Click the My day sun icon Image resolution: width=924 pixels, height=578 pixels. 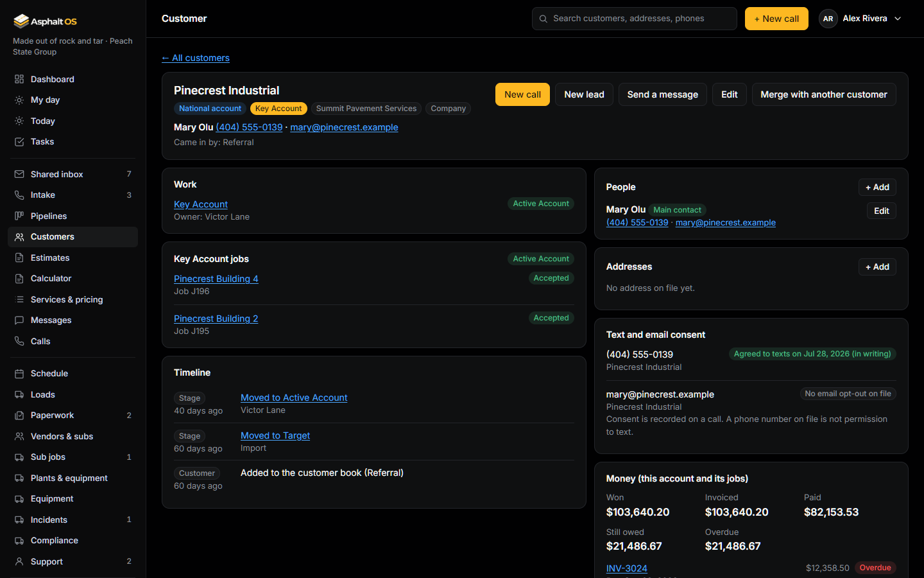19,100
